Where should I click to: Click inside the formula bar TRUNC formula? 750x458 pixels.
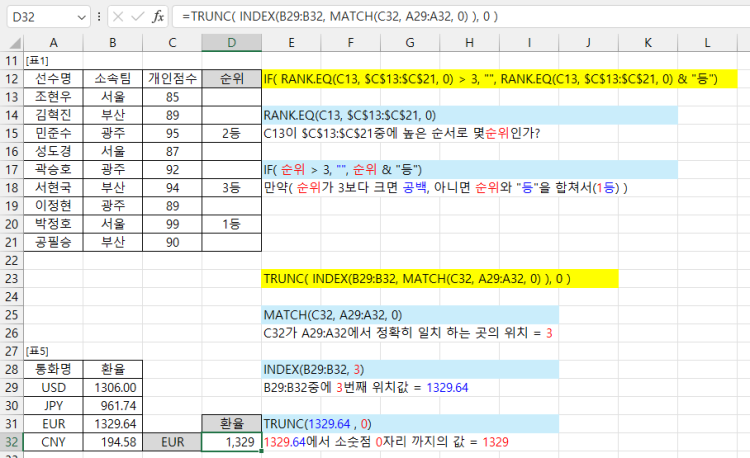450,16
